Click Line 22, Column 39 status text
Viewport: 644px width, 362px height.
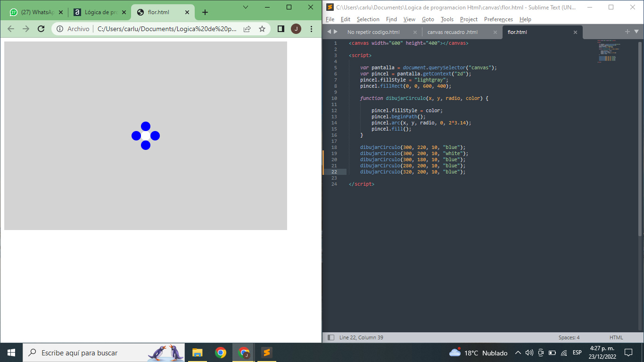[x=361, y=337]
